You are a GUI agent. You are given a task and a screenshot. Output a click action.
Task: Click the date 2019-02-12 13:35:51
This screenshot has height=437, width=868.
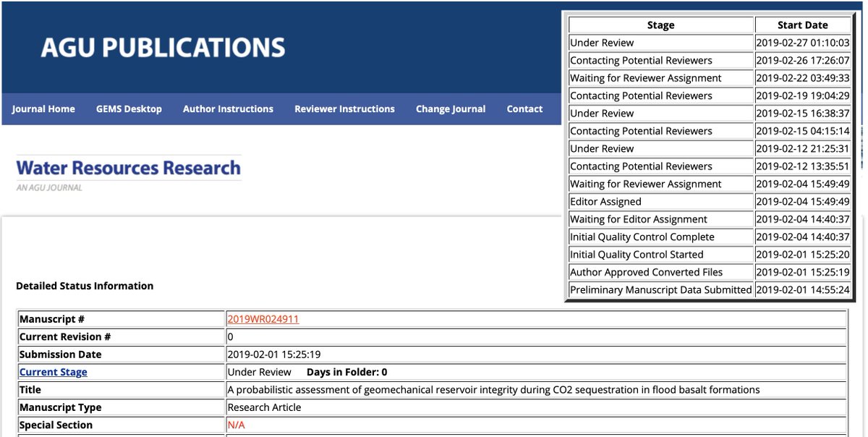click(x=803, y=166)
